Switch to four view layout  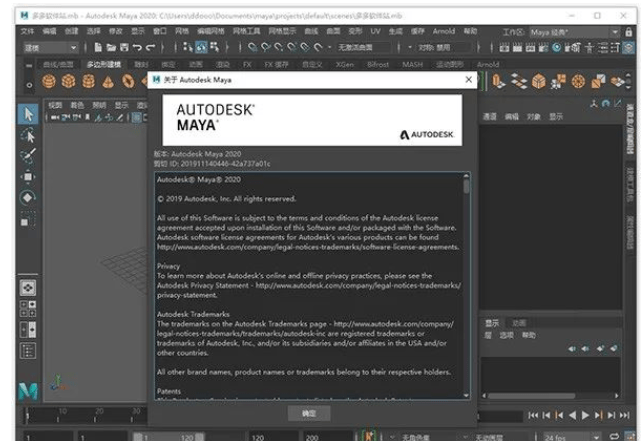[x=28, y=308]
